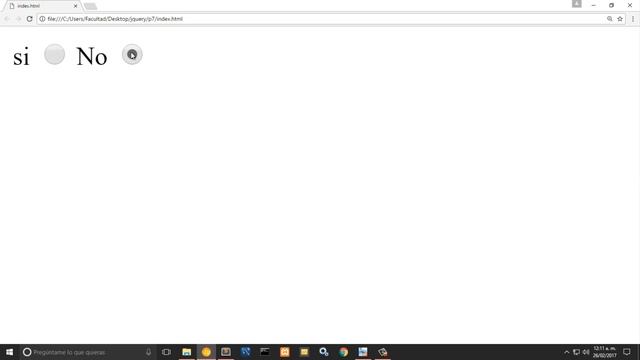The height and width of the screenshot is (360, 640).
Task: Click the "No" label text
Action: click(x=92, y=56)
